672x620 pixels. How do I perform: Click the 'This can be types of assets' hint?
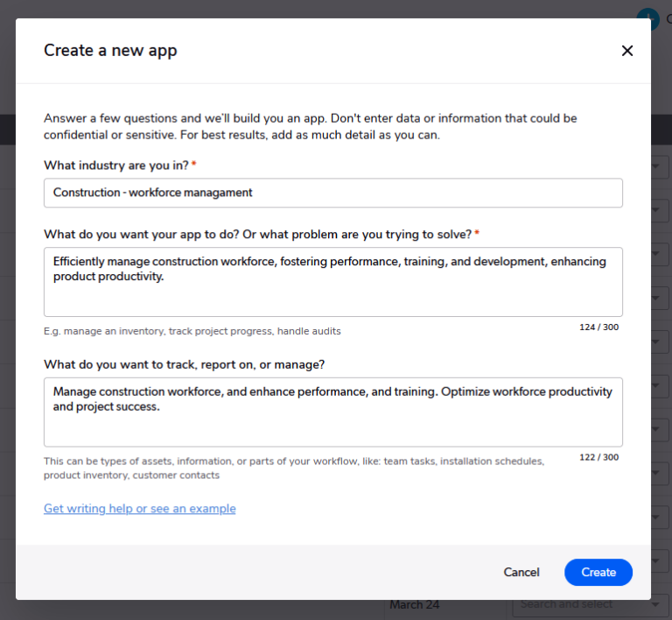pyautogui.click(x=294, y=461)
